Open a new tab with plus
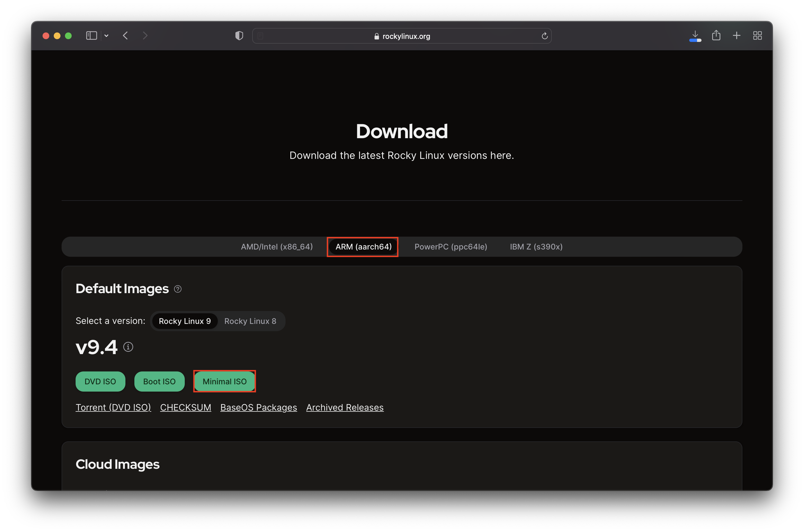 tap(737, 36)
